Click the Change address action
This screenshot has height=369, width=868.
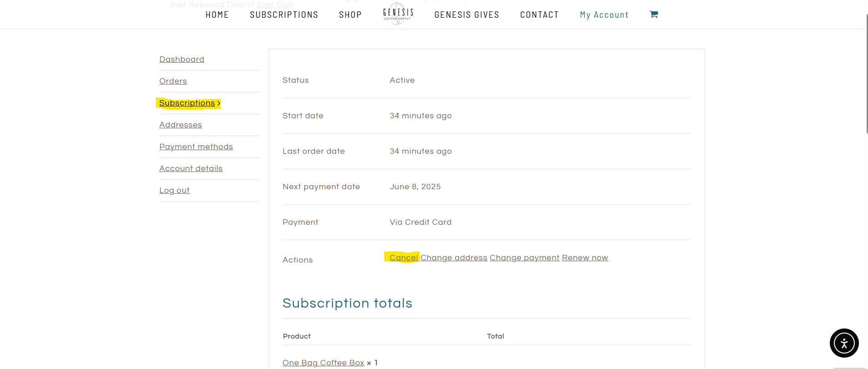[x=454, y=258]
